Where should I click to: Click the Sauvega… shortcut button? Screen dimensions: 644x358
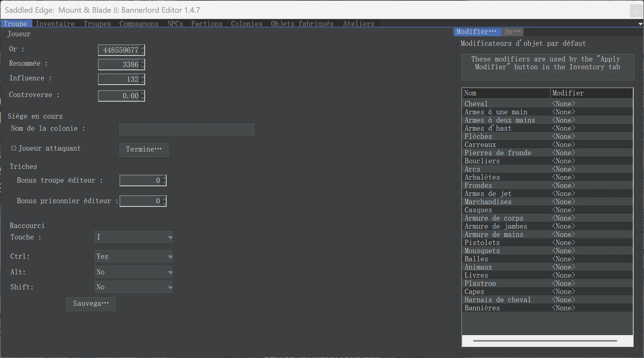91,304
